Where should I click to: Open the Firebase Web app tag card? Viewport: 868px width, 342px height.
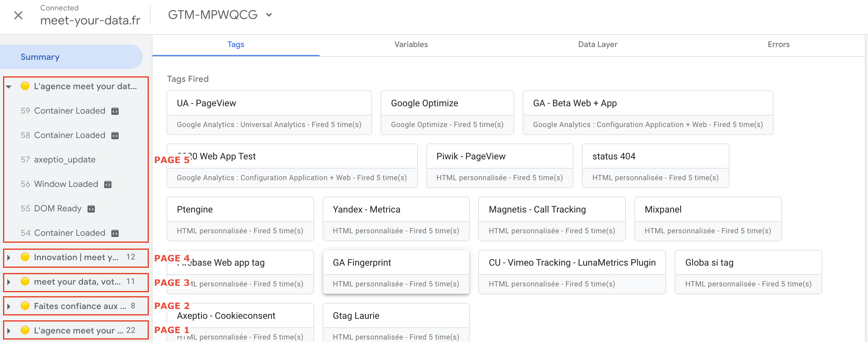point(240,272)
